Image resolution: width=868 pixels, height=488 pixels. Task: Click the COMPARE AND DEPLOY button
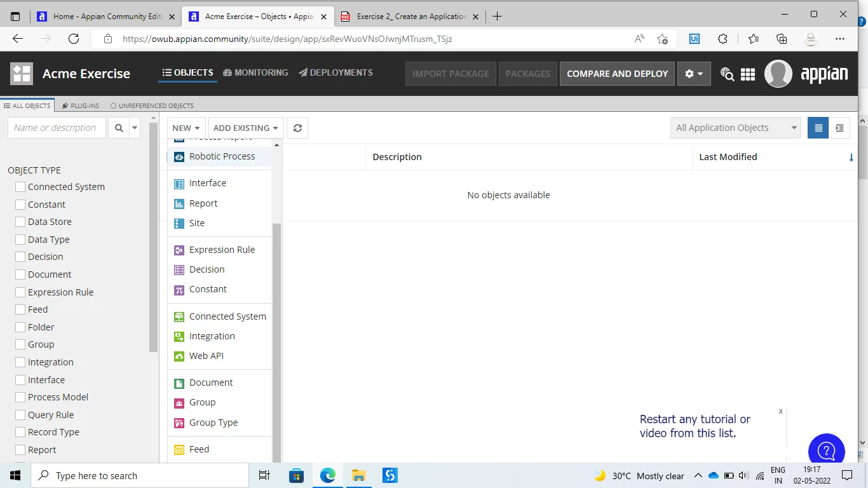(x=617, y=74)
